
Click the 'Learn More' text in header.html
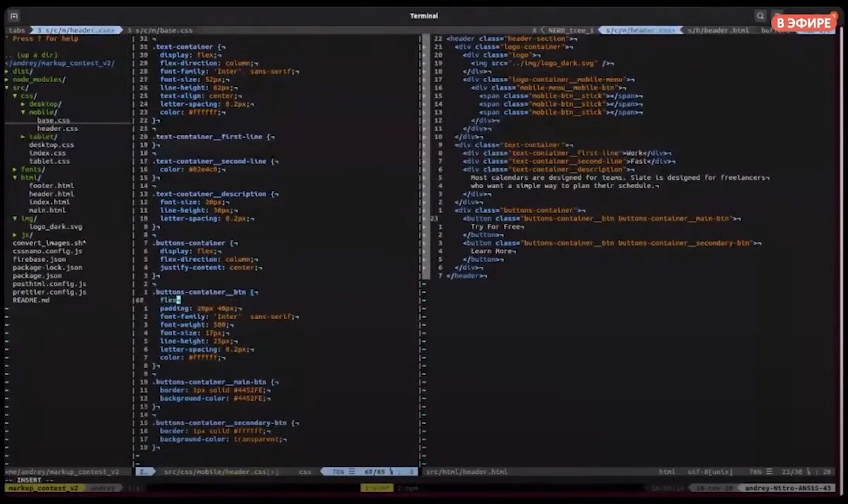(492, 251)
